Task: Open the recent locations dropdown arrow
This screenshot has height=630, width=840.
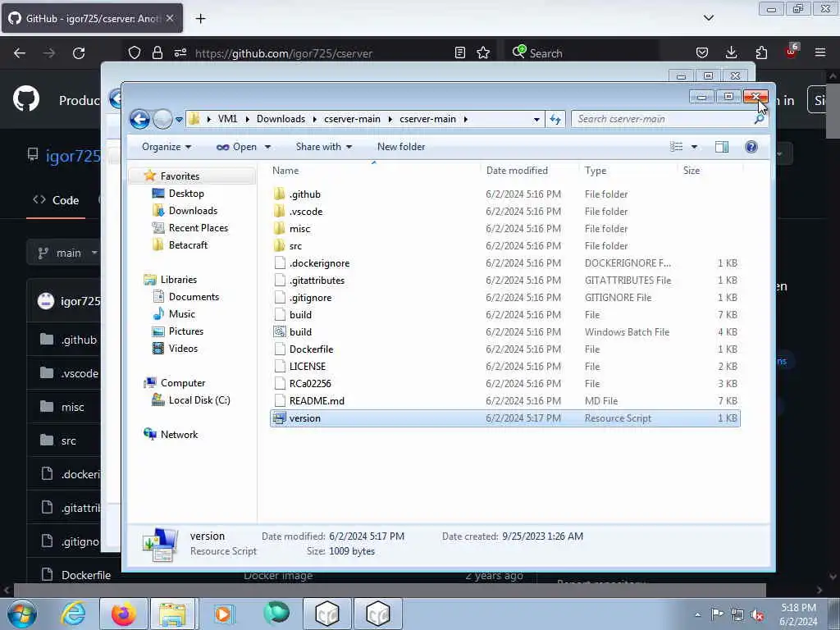Action: (x=179, y=120)
